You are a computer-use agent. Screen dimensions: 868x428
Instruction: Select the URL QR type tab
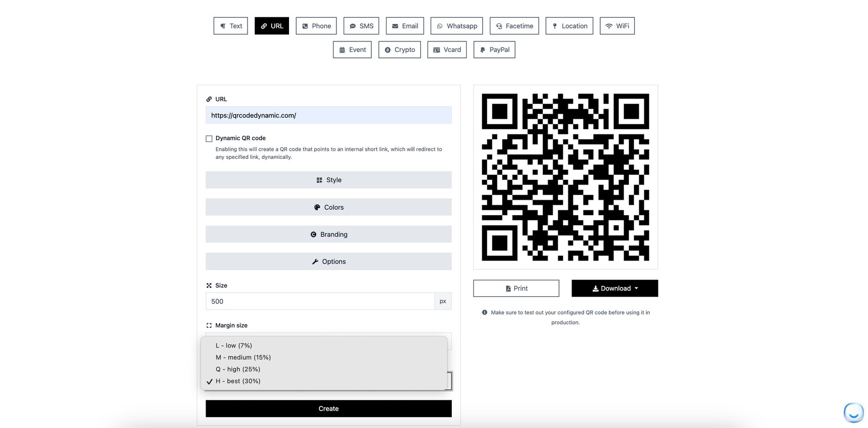(x=272, y=26)
